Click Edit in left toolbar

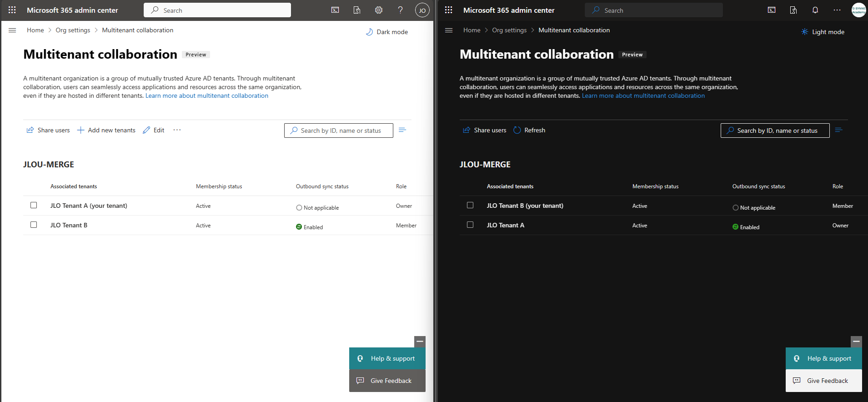tap(154, 130)
